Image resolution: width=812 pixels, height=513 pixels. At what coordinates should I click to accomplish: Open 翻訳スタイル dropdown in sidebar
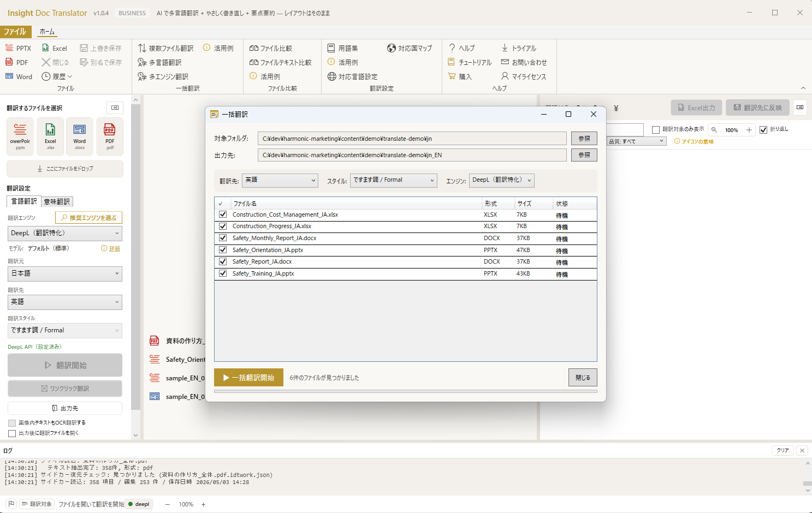pos(65,330)
